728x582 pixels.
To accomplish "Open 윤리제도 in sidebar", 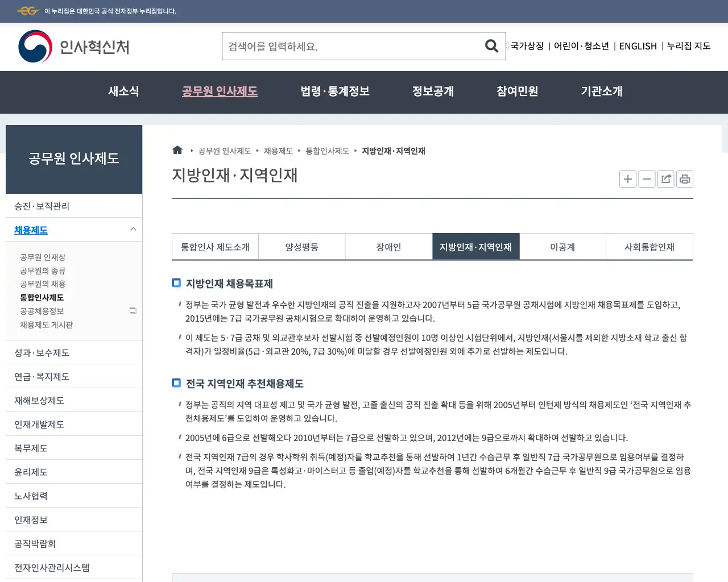I will tap(74, 472).
